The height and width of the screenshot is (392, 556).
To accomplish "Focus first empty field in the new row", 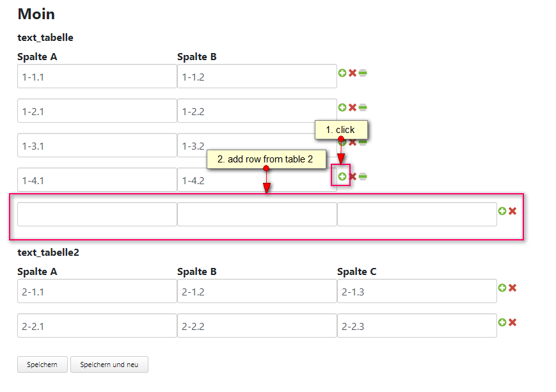I will [x=97, y=215].
